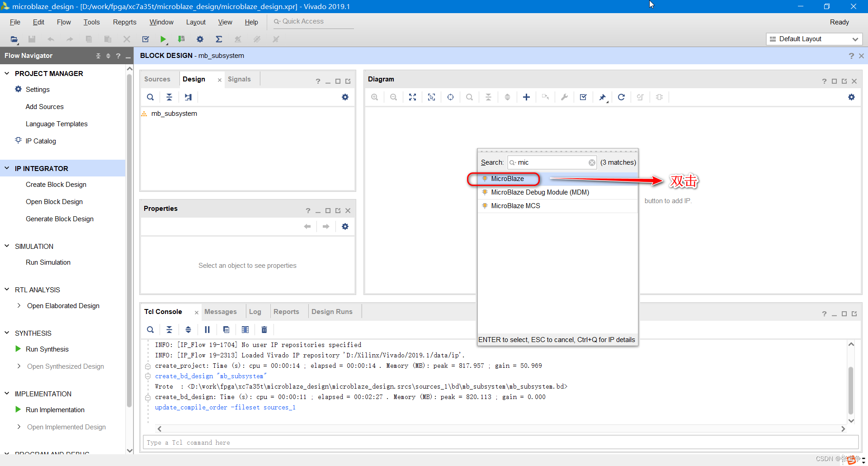Switch to the Design Runs tab
Image resolution: width=868 pixels, height=466 pixels.
coord(332,312)
